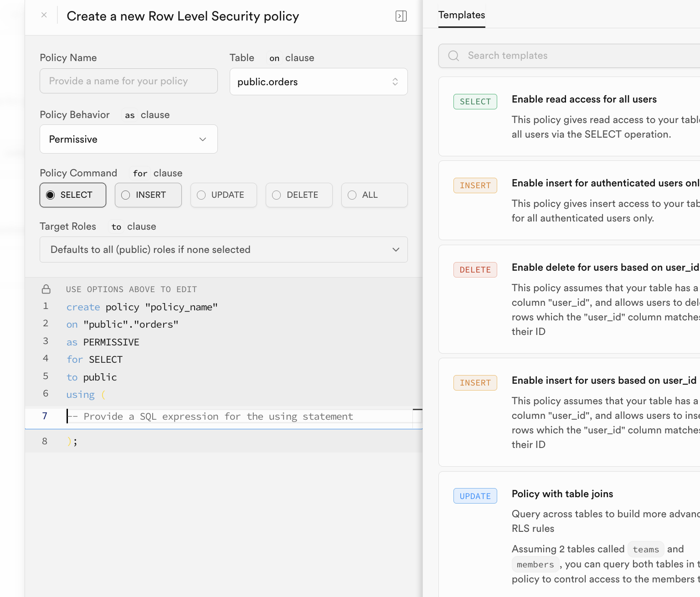This screenshot has height=597, width=700.
Task: Select the DELETE policy command
Action: tap(299, 195)
